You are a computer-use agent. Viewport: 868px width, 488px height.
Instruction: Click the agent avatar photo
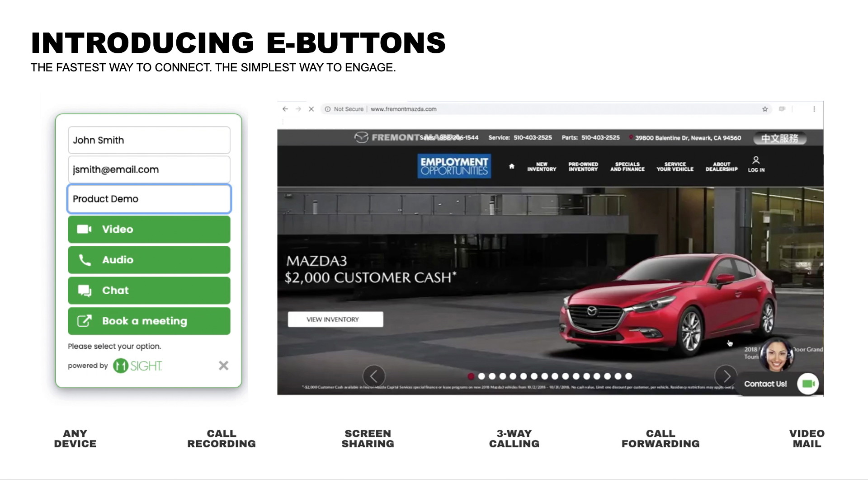pos(777,355)
